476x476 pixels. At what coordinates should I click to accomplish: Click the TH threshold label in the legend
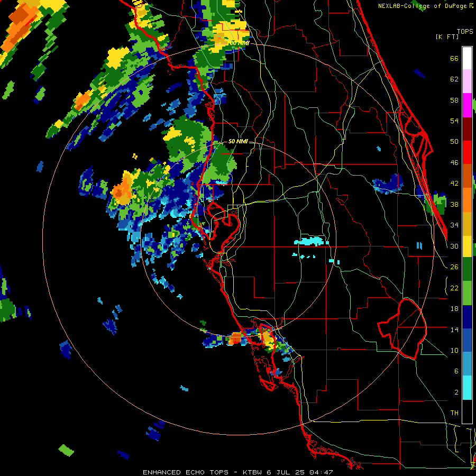click(454, 413)
